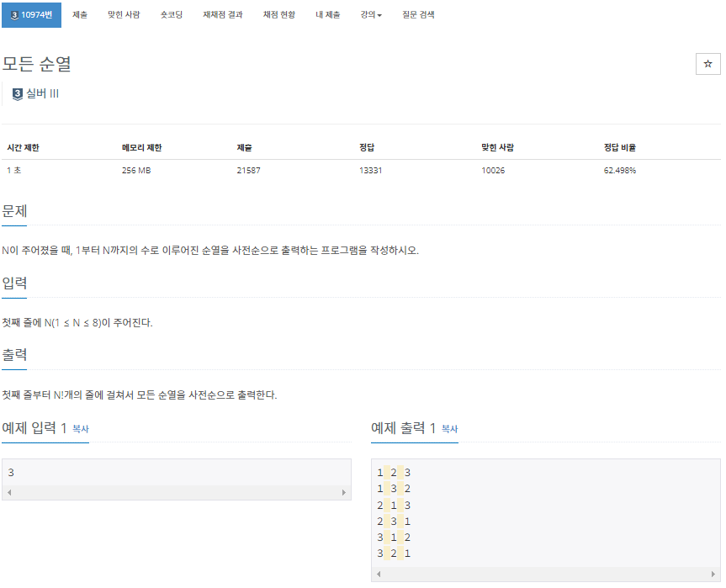Click left arrow of sample input scrollbar
726x588 pixels.
[9, 493]
